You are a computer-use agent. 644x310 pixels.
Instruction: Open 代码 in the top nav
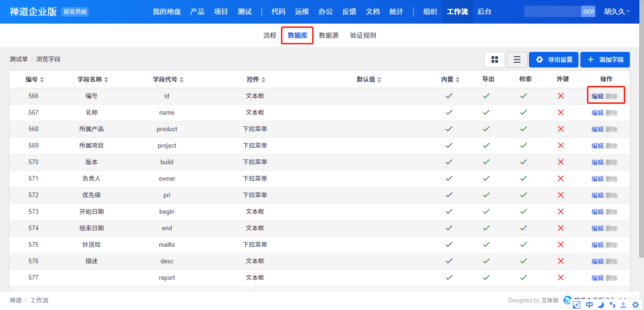tap(278, 12)
